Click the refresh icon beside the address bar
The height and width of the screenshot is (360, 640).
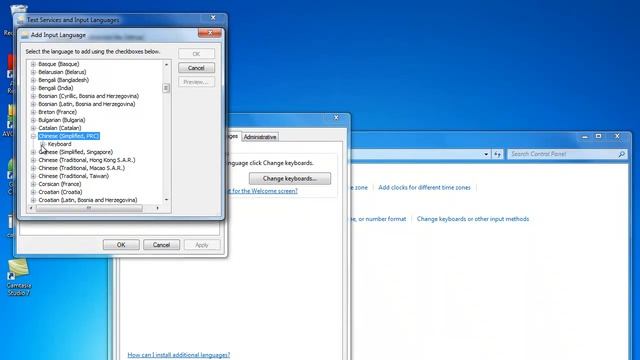pos(498,154)
